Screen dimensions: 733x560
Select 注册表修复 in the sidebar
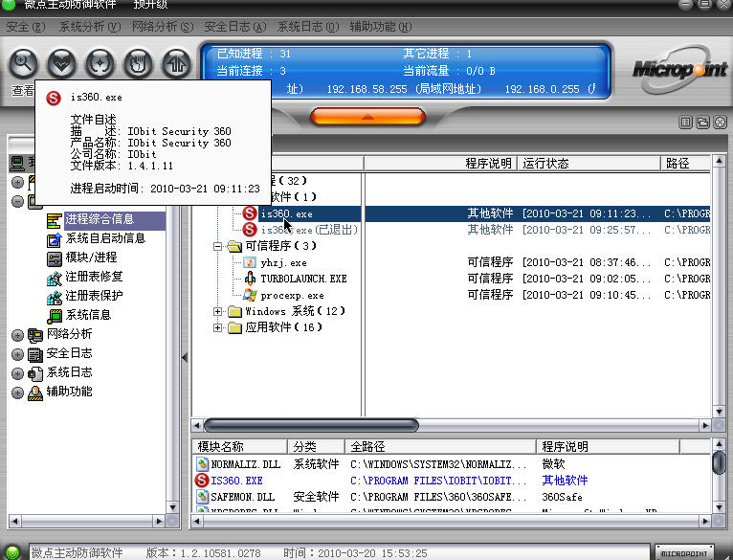pos(94,277)
